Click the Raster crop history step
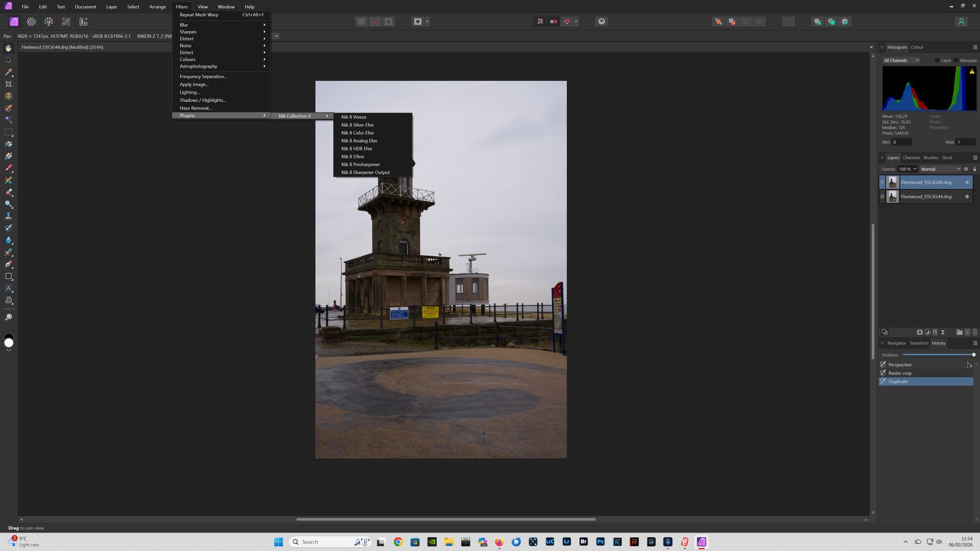The height and width of the screenshot is (551, 980). [899, 373]
